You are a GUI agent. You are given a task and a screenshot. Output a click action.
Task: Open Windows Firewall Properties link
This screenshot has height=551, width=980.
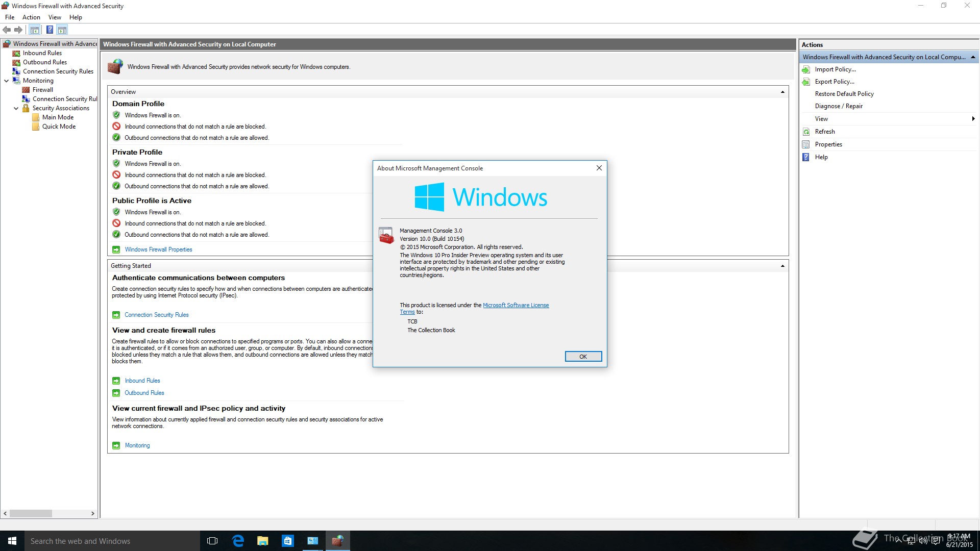click(158, 249)
